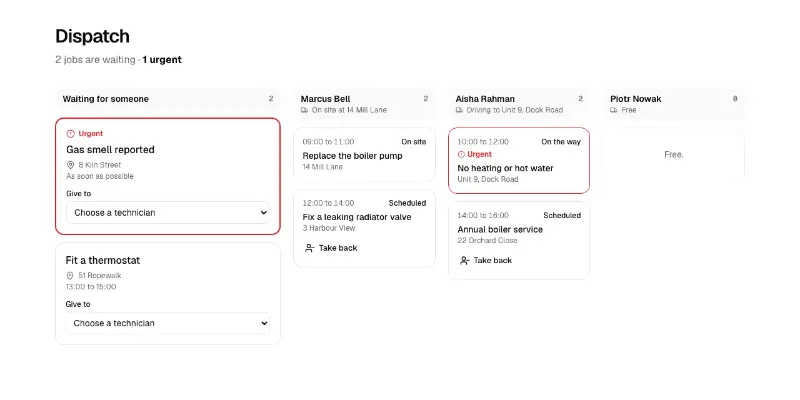Click the Waiting for someone column header
The image size is (800, 400).
[168, 99]
